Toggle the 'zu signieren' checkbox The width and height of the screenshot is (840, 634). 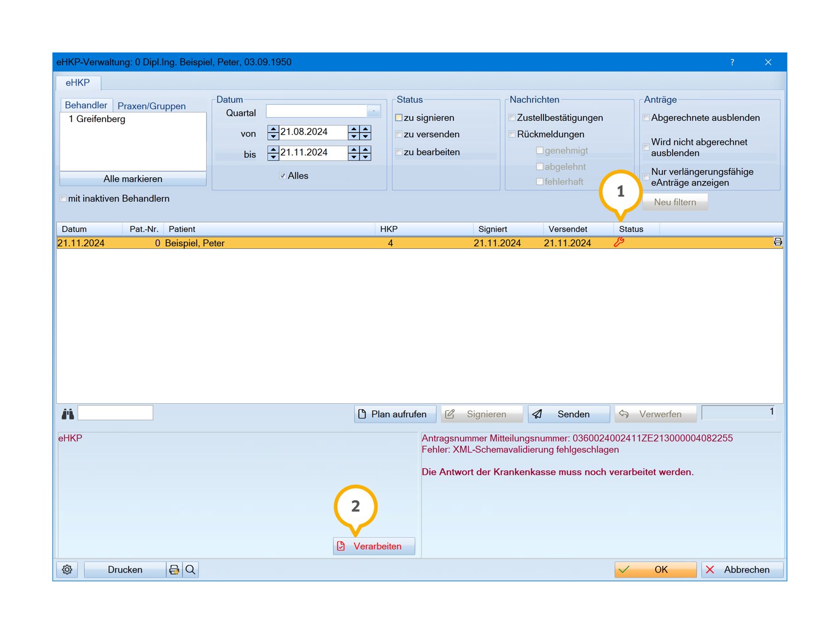point(399,118)
